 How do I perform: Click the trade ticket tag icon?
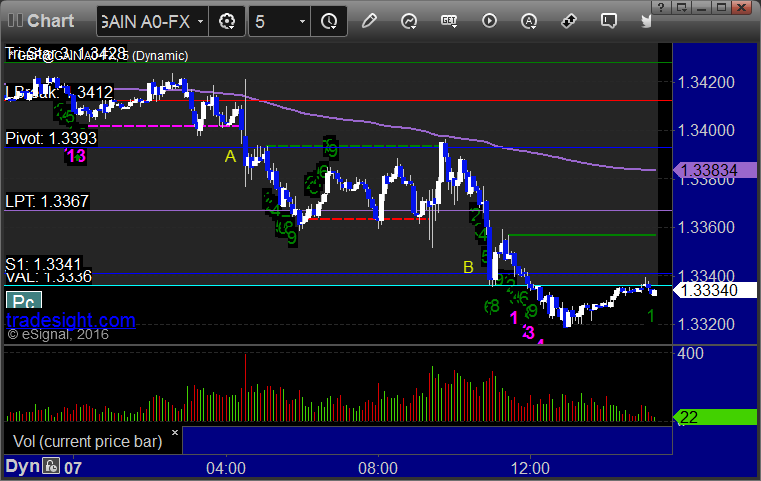click(568, 21)
